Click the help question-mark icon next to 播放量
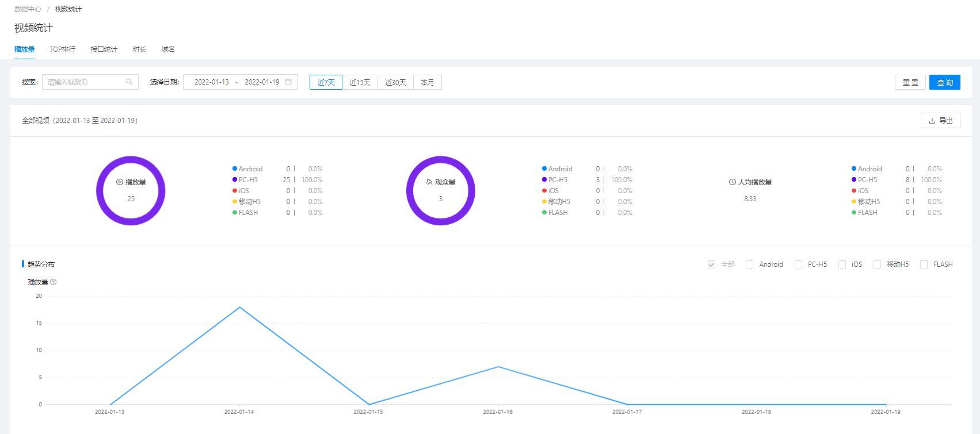Screen dimensions: 980x434 pos(54,282)
